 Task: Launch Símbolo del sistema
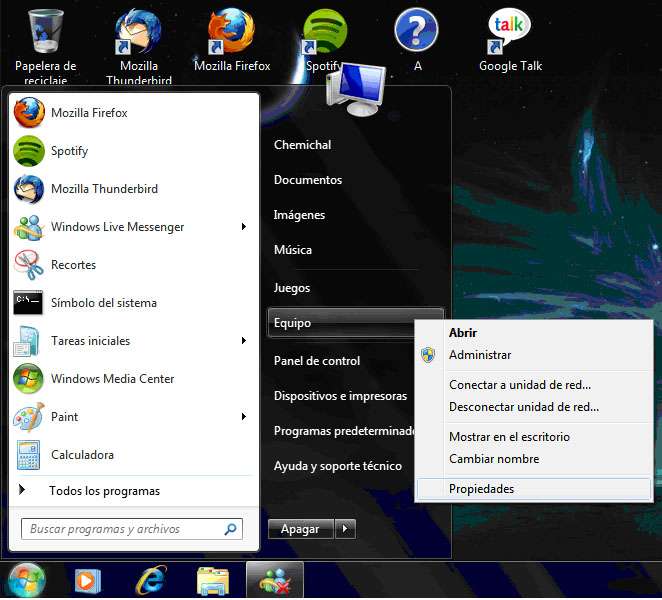point(103,303)
